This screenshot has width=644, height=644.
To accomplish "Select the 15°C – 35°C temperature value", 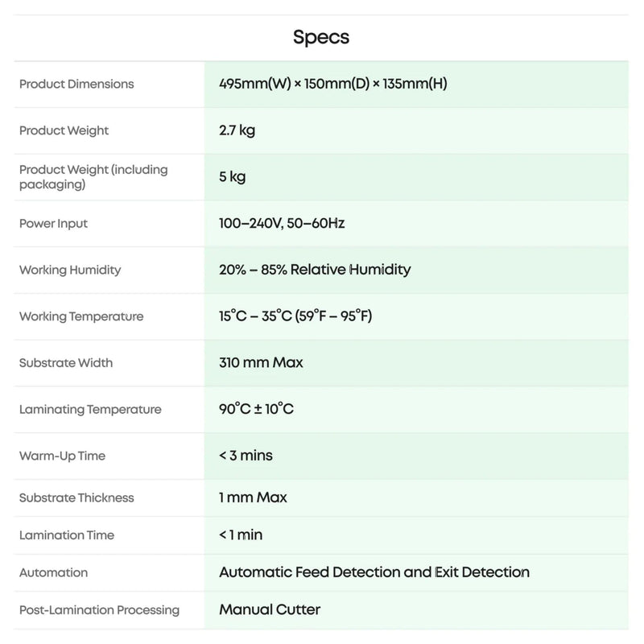I will click(295, 316).
